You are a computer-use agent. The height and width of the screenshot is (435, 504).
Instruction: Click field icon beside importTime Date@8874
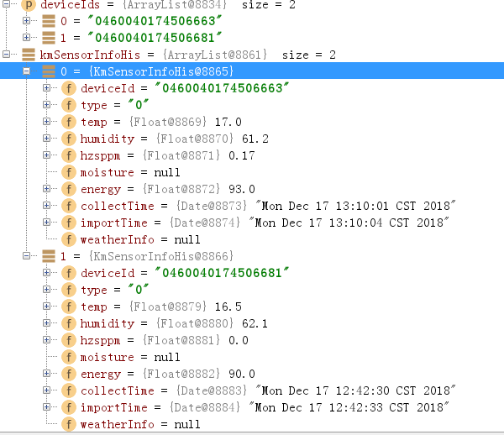pyautogui.click(x=69, y=223)
